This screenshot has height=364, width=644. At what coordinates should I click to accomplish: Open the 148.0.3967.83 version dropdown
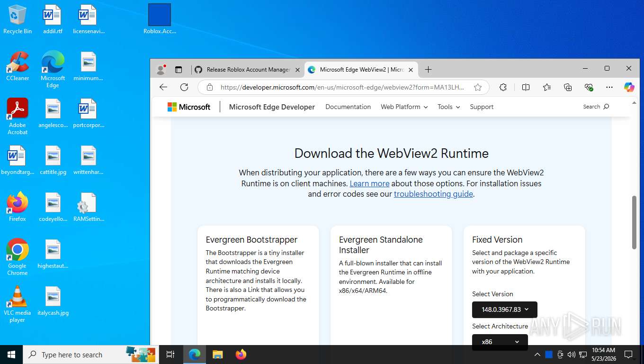point(505,309)
